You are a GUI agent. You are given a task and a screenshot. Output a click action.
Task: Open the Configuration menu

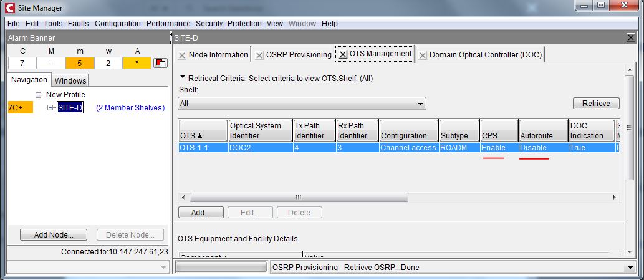point(118,24)
